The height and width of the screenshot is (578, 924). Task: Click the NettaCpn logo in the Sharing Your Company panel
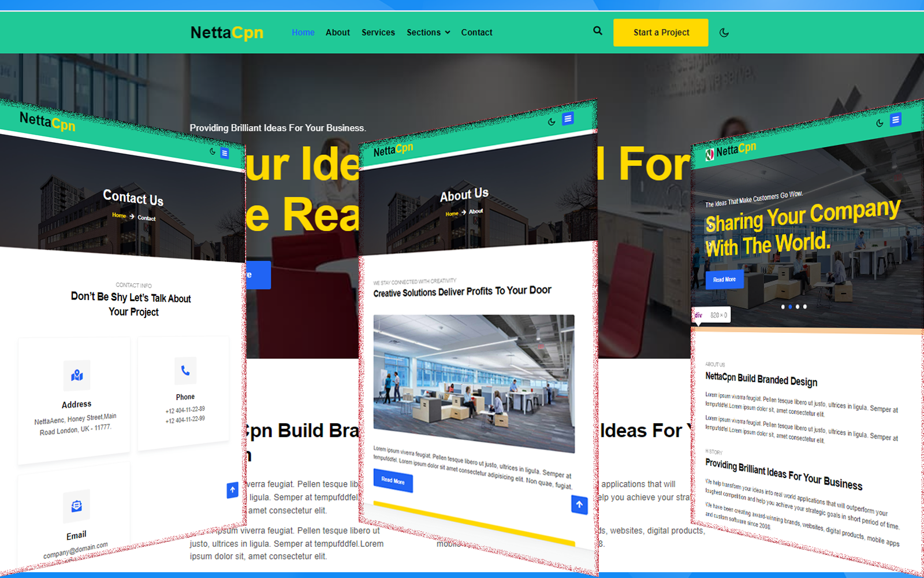(x=731, y=150)
